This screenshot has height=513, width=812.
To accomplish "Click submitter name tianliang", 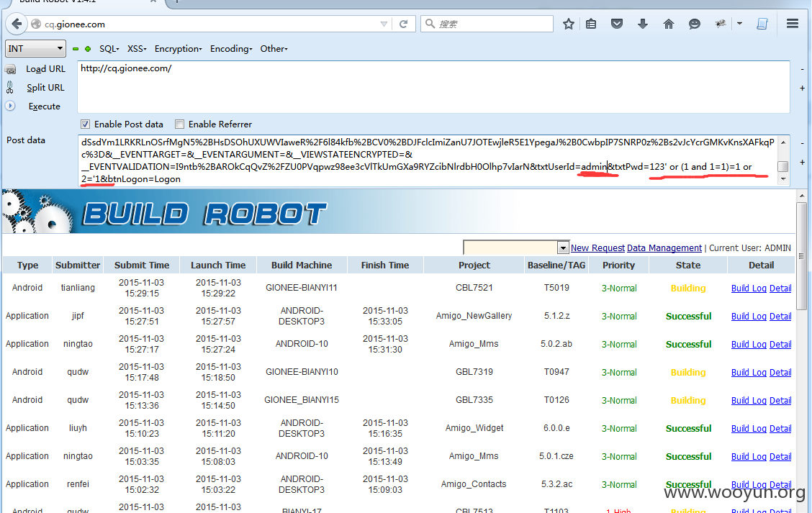I will point(78,288).
